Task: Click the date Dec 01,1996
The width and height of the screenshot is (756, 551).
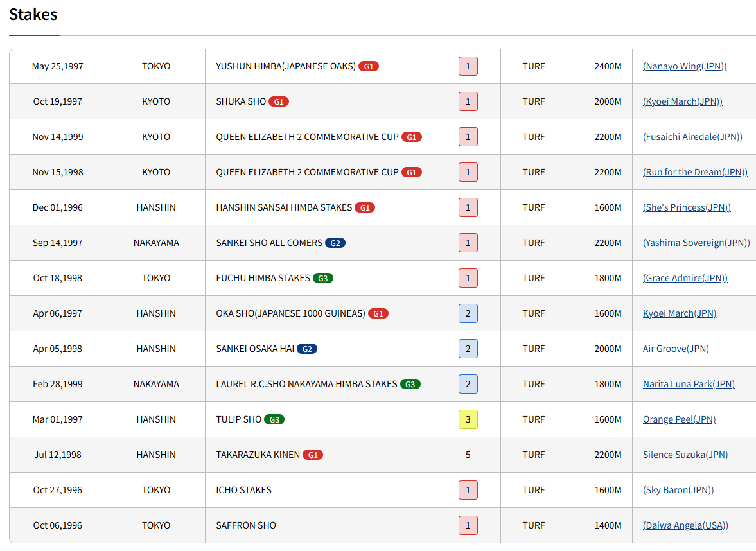Action: point(57,208)
